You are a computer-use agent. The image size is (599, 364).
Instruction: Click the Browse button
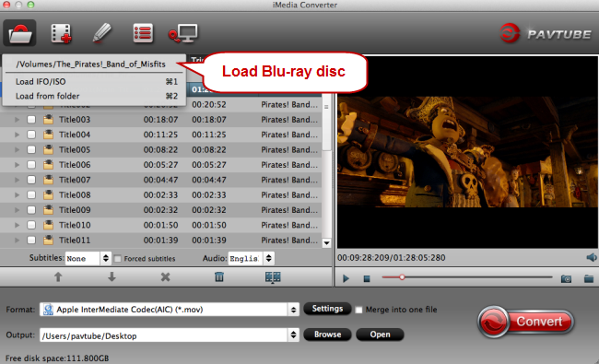(327, 335)
